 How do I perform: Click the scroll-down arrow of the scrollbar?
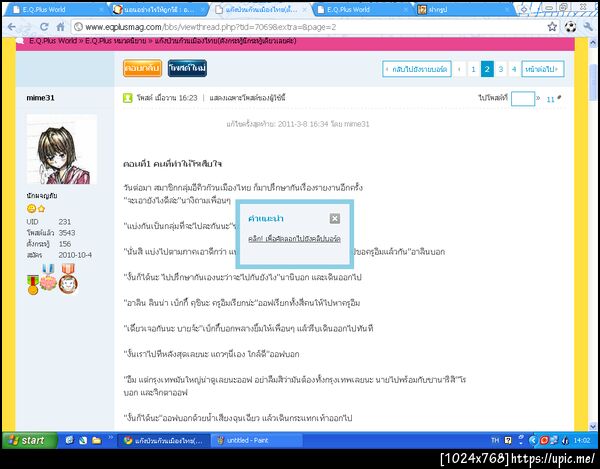point(593,425)
